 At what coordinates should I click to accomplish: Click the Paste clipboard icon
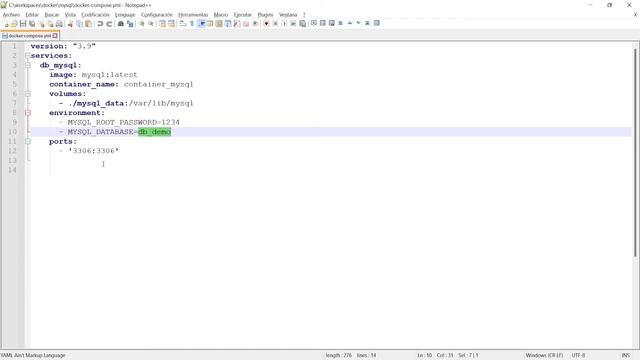pos(89,24)
